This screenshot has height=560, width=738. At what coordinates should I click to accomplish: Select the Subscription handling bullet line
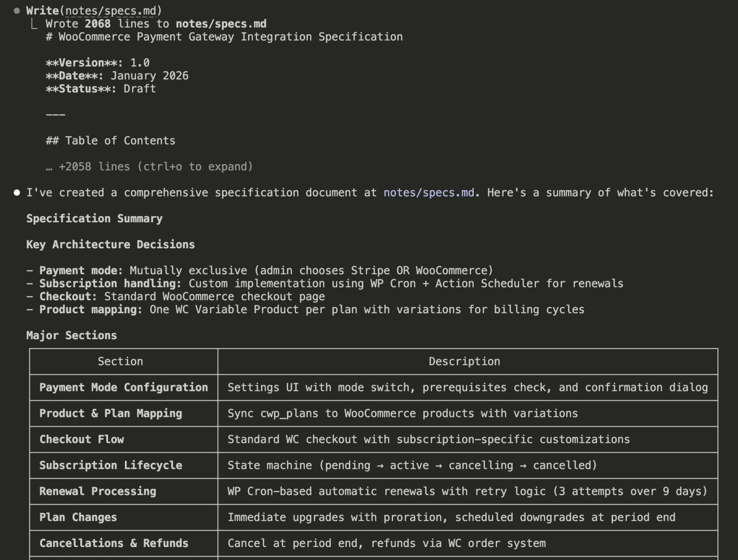tap(325, 283)
